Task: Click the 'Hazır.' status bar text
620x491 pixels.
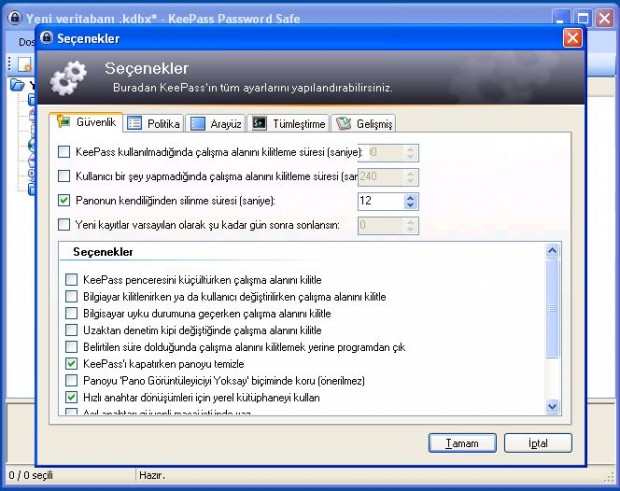Action: 151,475
